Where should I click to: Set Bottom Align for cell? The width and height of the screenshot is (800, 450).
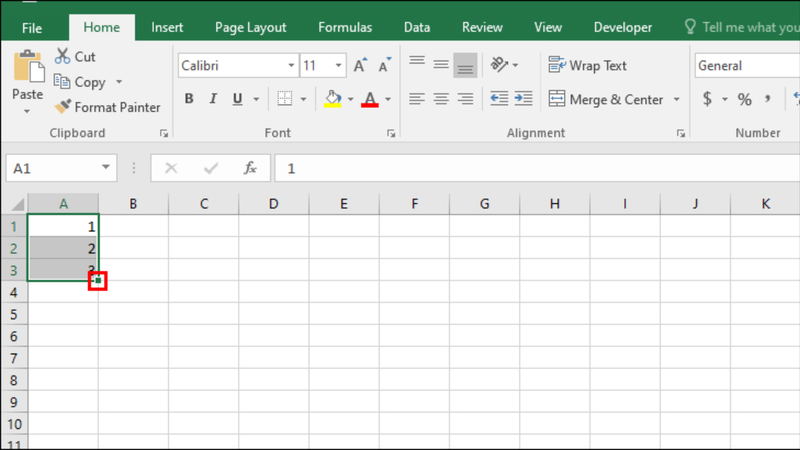coord(465,65)
